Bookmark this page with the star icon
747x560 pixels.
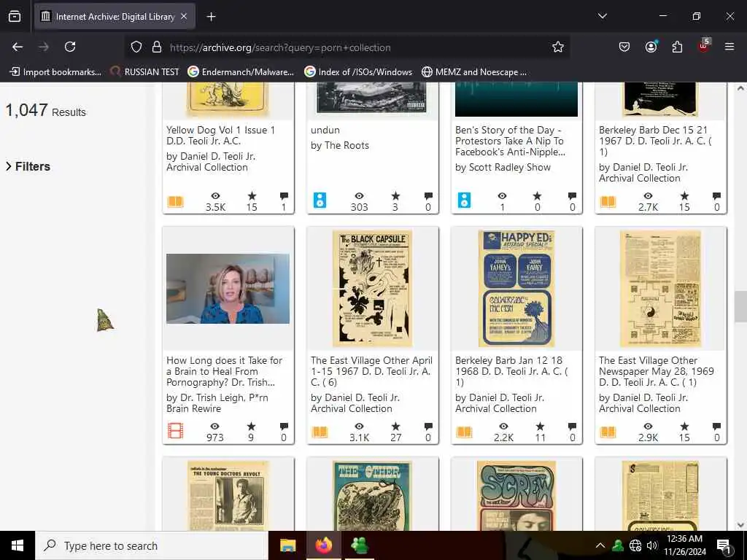(x=558, y=47)
